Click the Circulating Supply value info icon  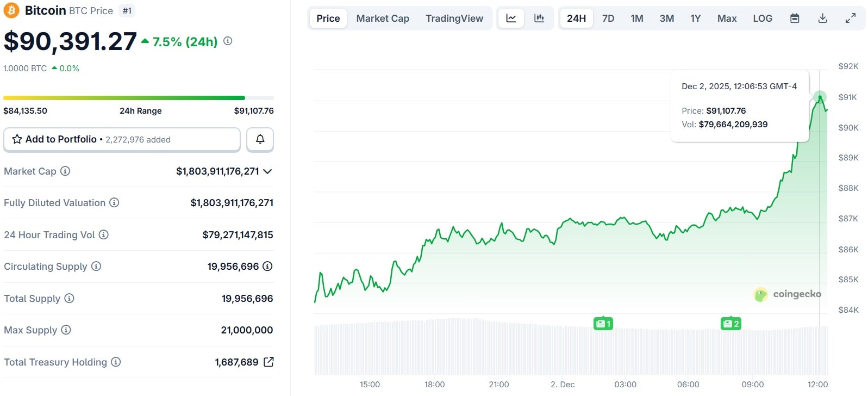point(267,267)
